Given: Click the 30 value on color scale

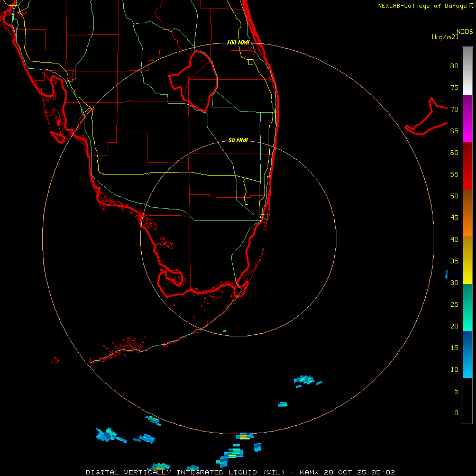Looking at the screenshot, I should tap(454, 283).
